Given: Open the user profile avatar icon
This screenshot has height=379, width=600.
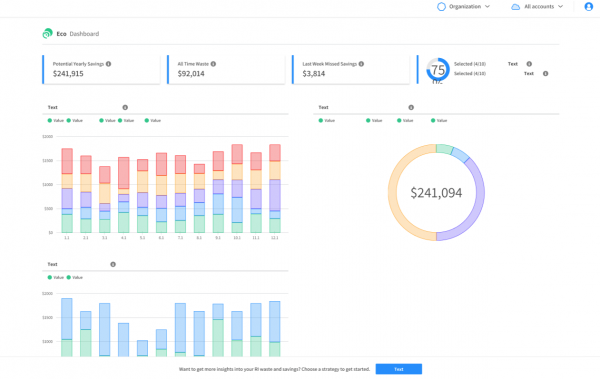Looking at the screenshot, I should tap(589, 7).
